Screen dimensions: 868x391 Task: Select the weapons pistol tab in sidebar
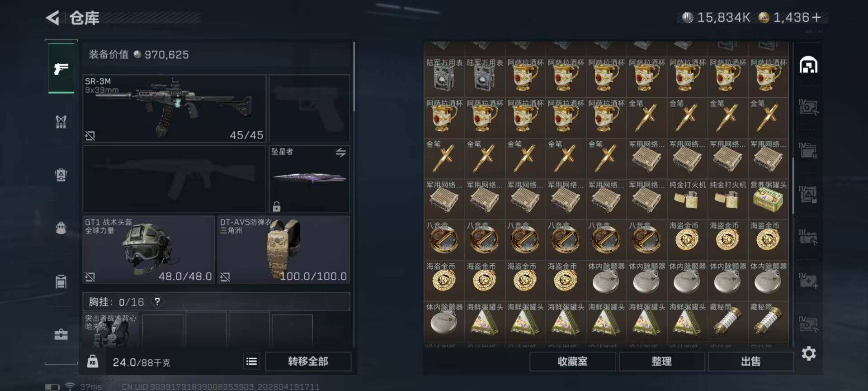pos(61,68)
